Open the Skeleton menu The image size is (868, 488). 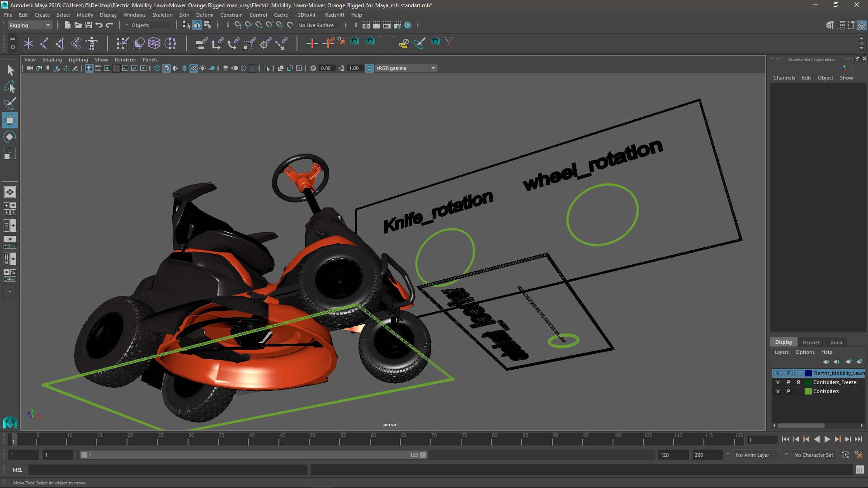pos(162,15)
